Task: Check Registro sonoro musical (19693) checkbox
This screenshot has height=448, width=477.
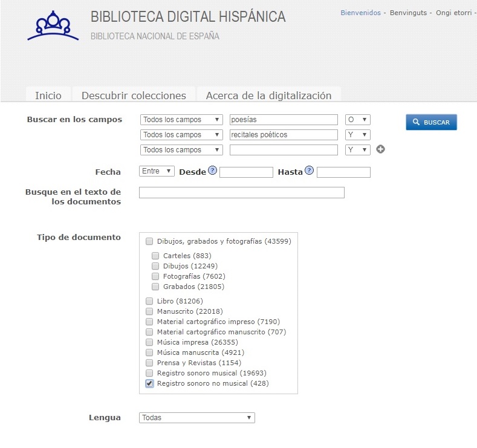Action: (x=149, y=373)
